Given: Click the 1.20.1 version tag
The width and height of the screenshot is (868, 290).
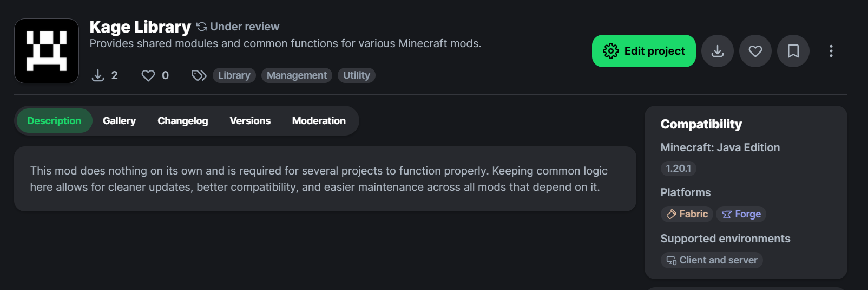Looking at the screenshot, I should coord(678,169).
